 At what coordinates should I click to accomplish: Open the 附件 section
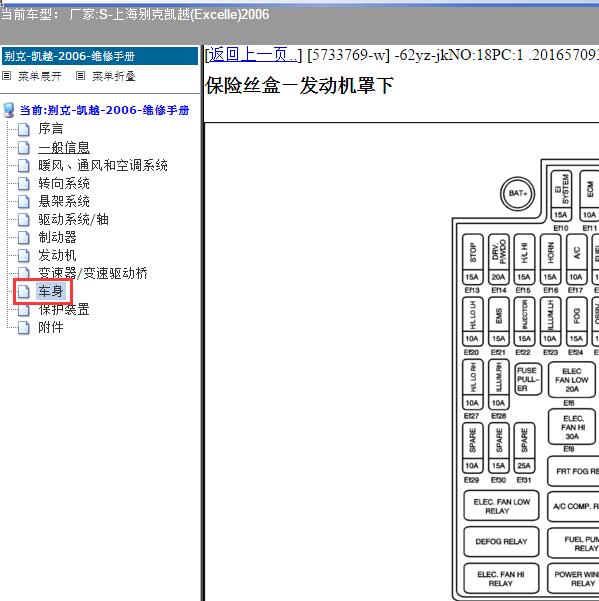click(x=51, y=328)
